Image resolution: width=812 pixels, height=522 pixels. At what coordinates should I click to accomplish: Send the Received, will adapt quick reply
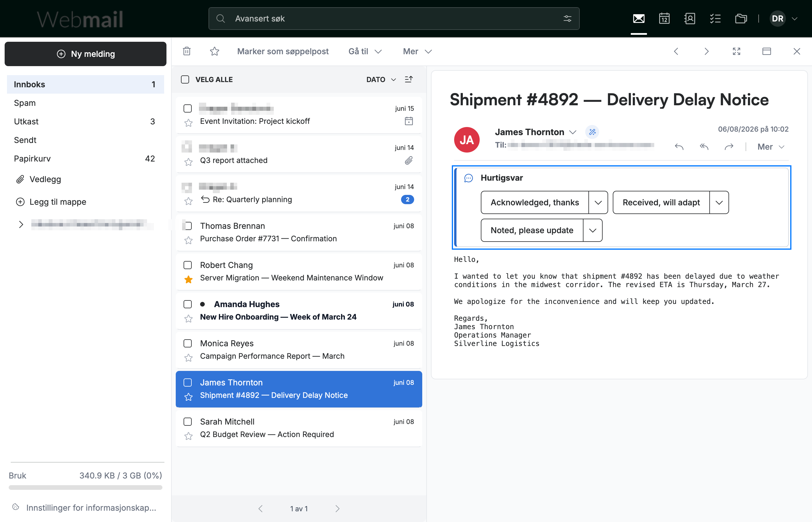point(661,202)
